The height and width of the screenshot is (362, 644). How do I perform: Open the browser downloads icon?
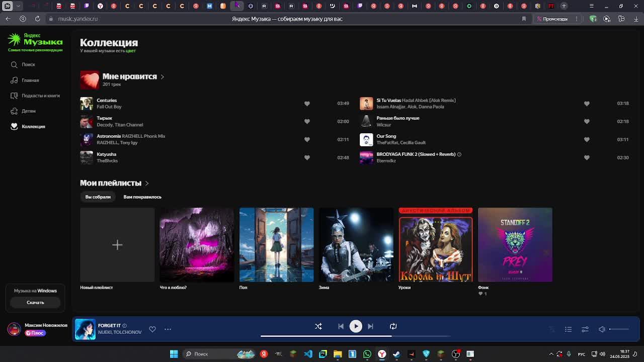click(636, 19)
